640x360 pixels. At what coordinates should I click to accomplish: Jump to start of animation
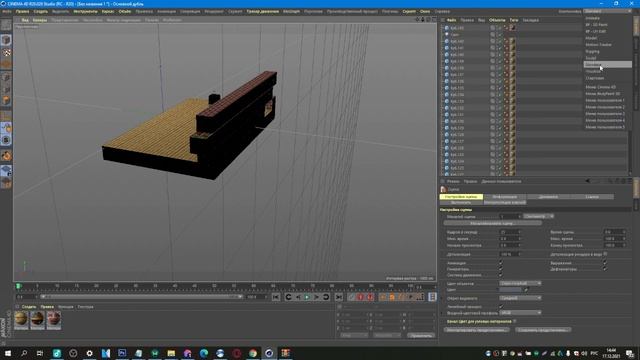[276, 297]
